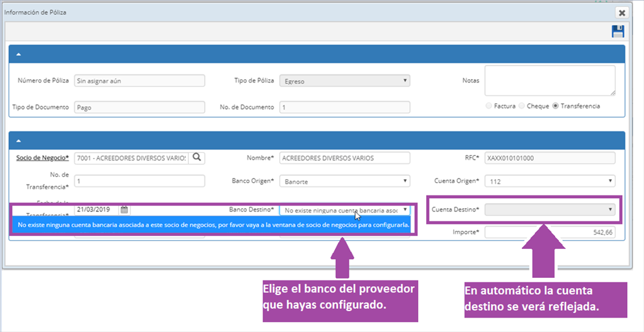Click the Importe amount field
Screen dimensions: 644x332
[550, 232]
